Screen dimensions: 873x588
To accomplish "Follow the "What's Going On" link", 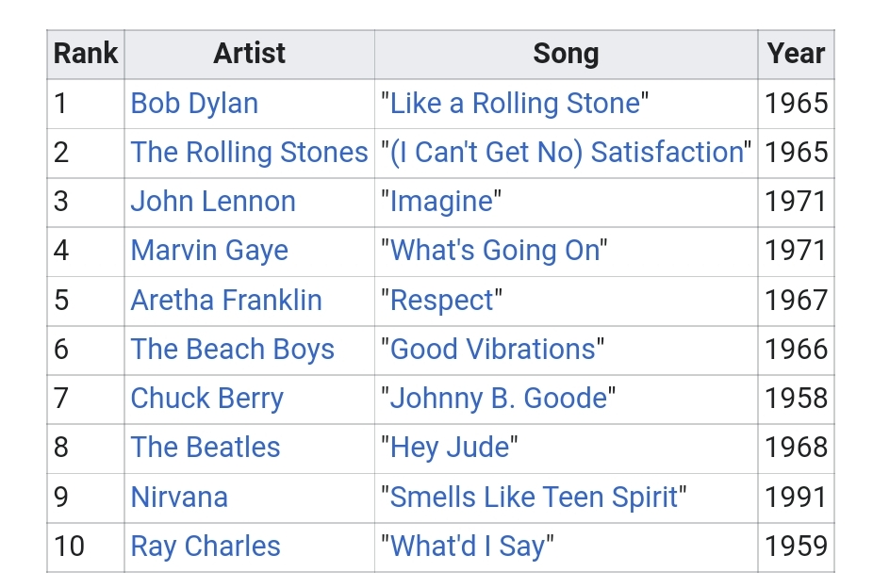I will pyautogui.click(x=493, y=251).
